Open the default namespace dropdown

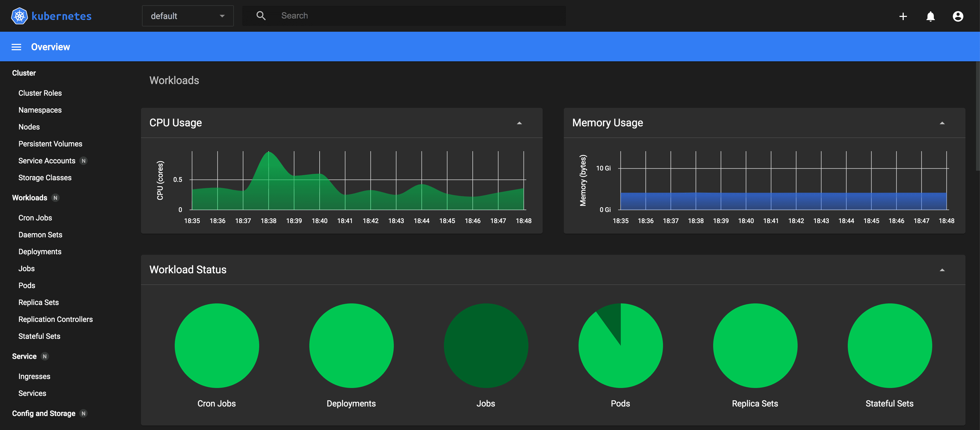click(188, 16)
